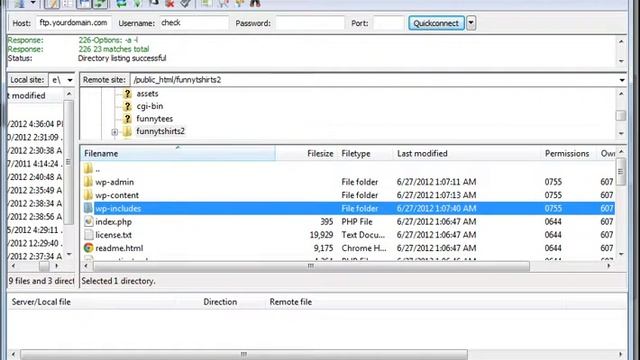
Task: Click the Chrome icon beside readme.html
Action: point(89,248)
